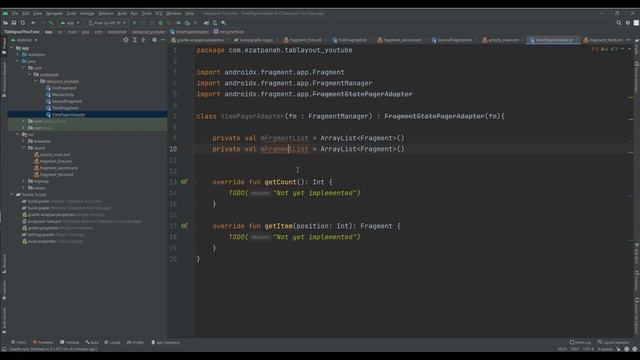This screenshot has height=360, width=640.
Task: Open the hidden editor tabs dropdown arrow
Action: (629, 40)
